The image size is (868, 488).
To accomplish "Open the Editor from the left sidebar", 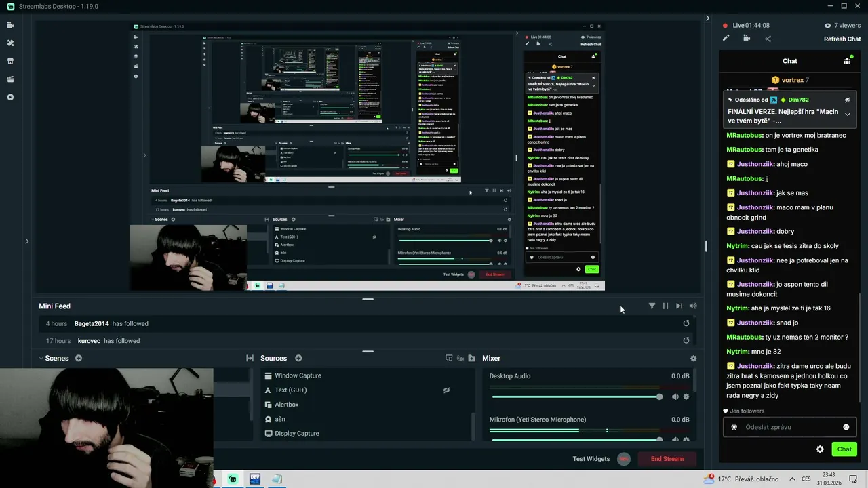I will [10, 25].
